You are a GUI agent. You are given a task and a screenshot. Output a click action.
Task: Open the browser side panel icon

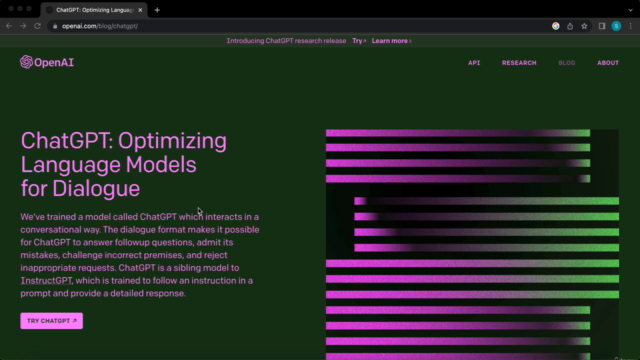[602, 26]
